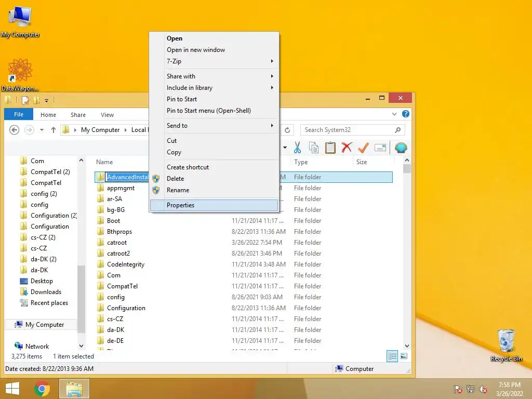Click navigation pane scroll up arrow
Image resolution: width=532 pixels, height=399 pixels.
[81, 160]
